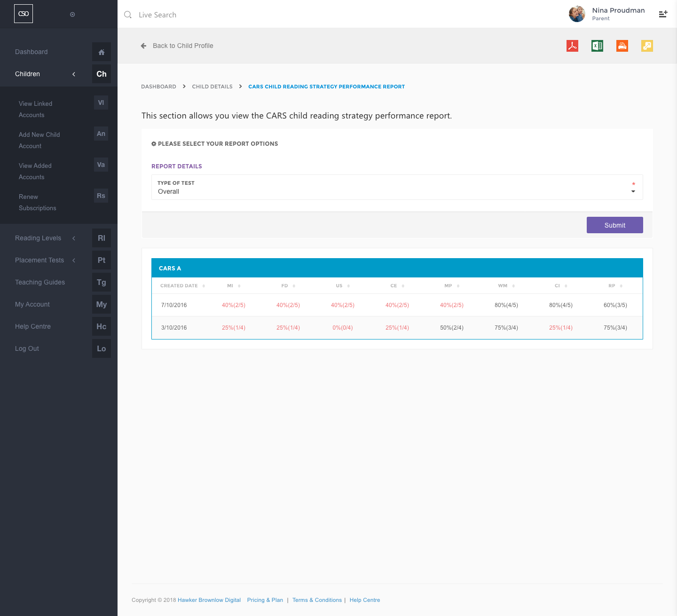Print the report with the printer icon

click(x=622, y=46)
